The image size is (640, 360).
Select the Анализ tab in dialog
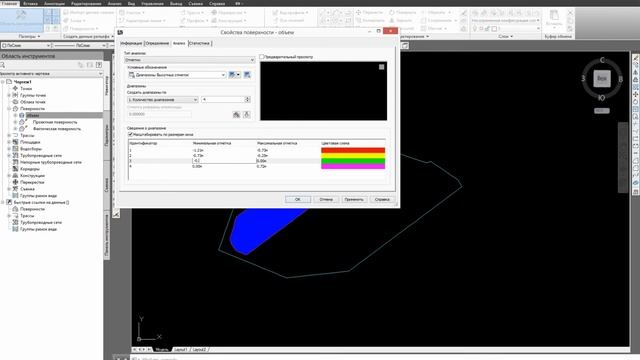(179, 43)
